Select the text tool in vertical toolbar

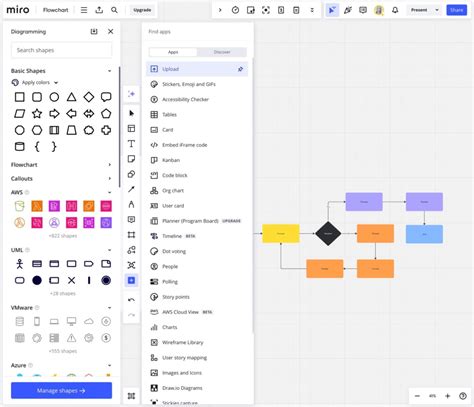pos(131,144)
